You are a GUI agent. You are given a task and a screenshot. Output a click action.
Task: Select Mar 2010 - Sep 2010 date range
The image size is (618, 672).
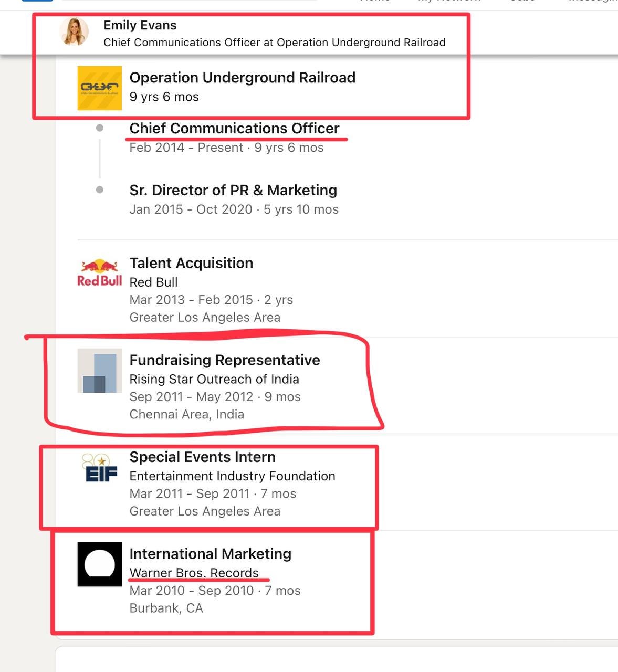(192, 591)
